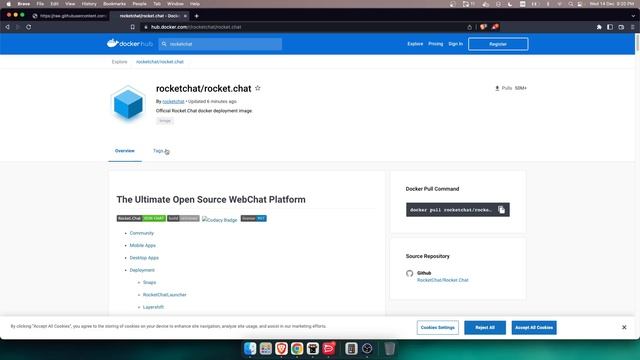Open the browser hamburger menu
Screen dimensions: 640x360
(633, 27)
